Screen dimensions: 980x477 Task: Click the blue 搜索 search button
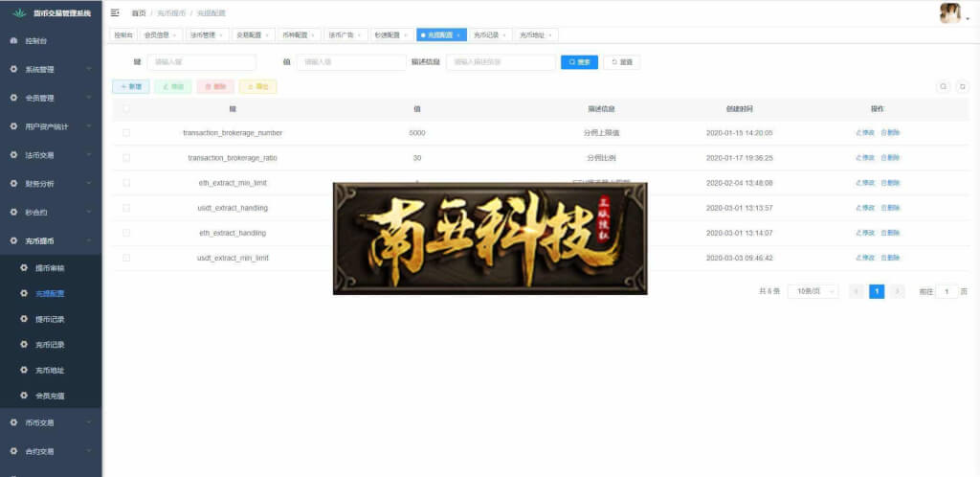(579, 62)
